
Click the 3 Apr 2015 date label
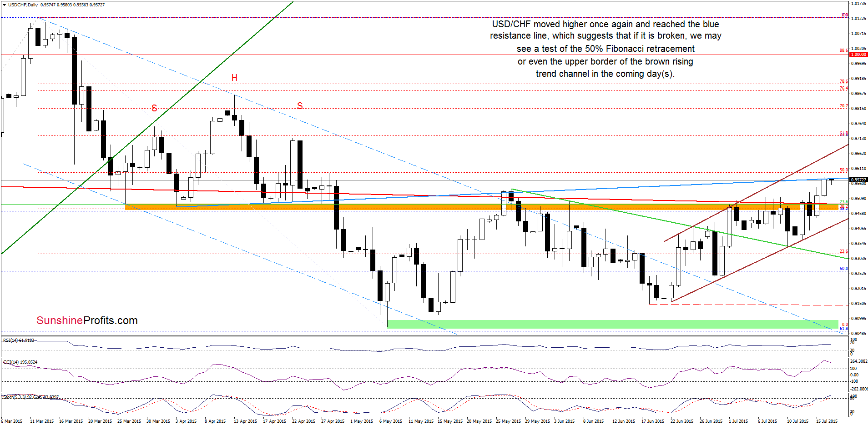click(x=186, y=421)
